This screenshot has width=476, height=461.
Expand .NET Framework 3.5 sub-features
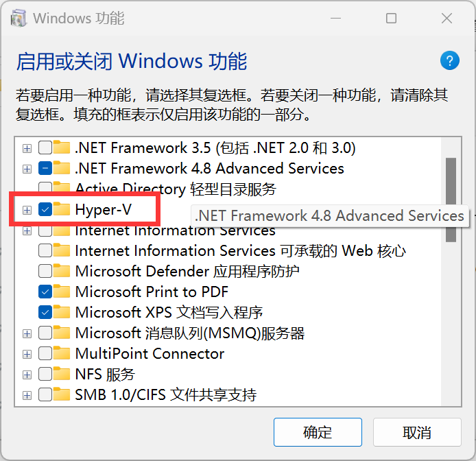pos(27,147)
